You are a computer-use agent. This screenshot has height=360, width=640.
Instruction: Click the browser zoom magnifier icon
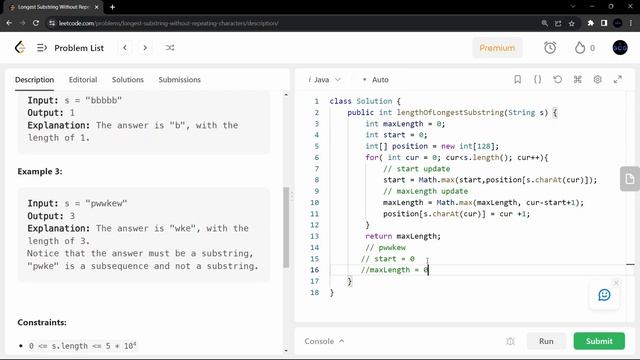click(544, 23)
